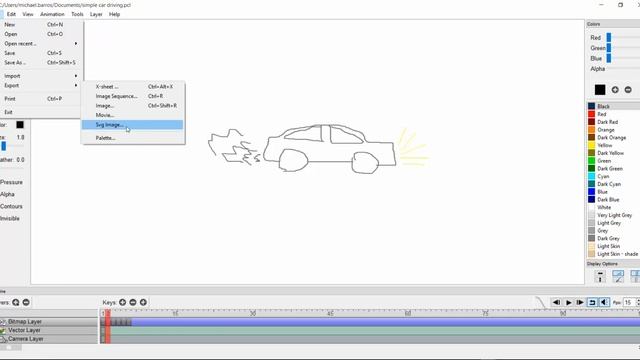Expand the Export submenu
This screenshot has height=360, width=640.
[x=41, y=85]
